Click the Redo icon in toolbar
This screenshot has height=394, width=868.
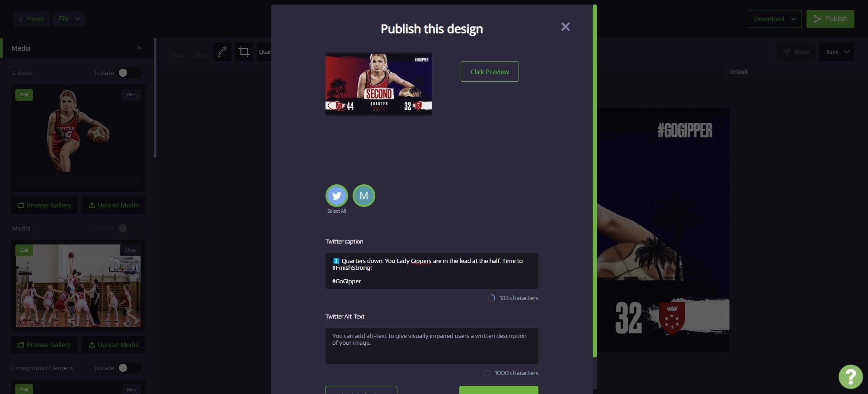click(x=200, y=52)
